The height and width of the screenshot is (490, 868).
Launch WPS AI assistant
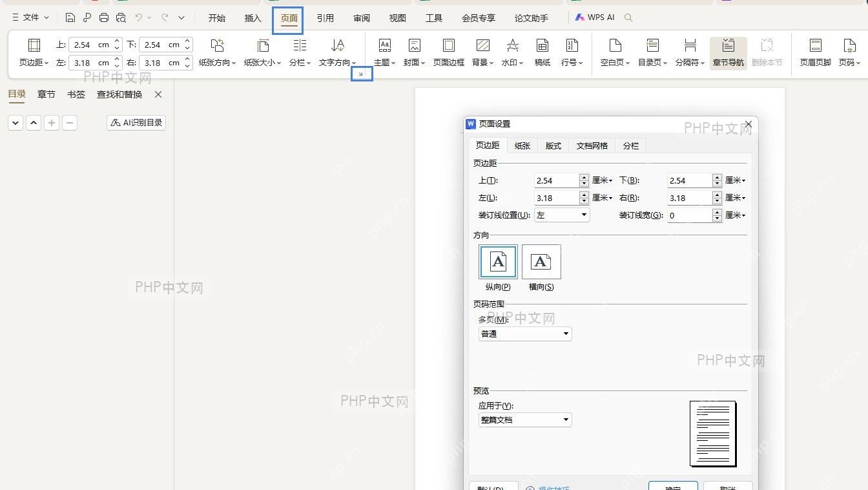(595, 18)
